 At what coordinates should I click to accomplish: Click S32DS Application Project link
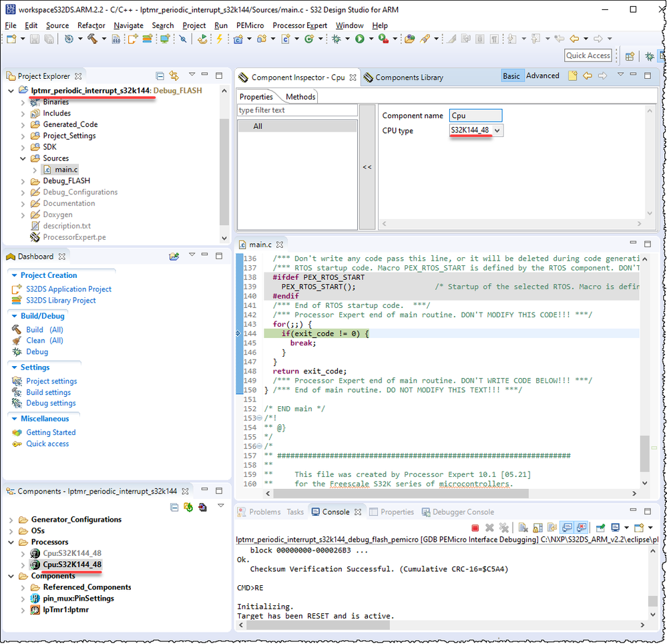[69, 289]
